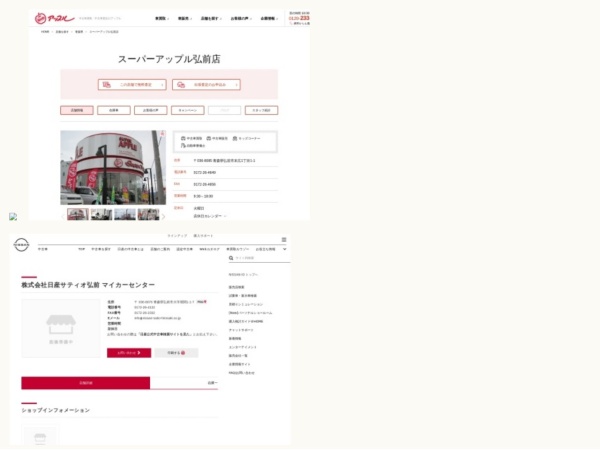Open 認定中古車 in the Nissan navigation
This screenshot has height=450, width=600.
click(184, 249)
